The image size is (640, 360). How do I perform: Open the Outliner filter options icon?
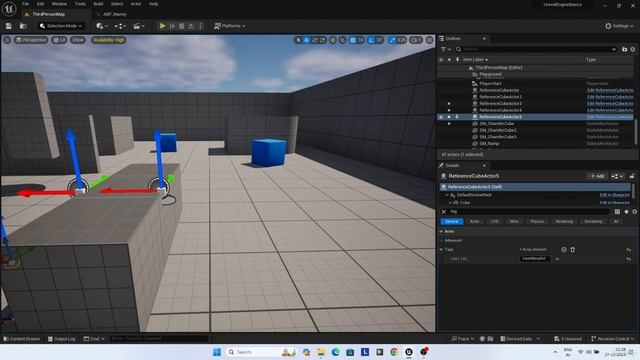[445, 49]
